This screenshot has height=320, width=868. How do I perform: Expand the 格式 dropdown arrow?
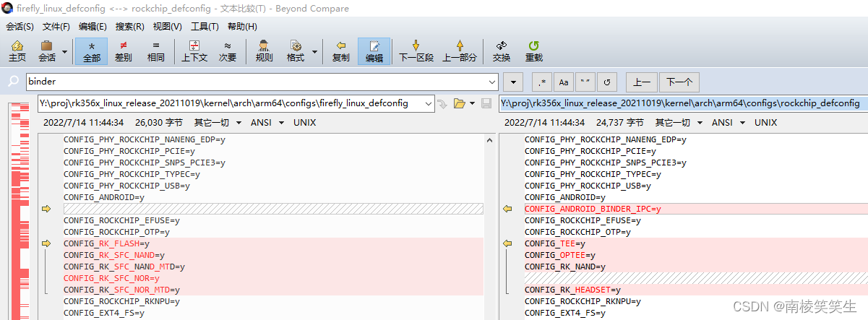click(315, 52)
